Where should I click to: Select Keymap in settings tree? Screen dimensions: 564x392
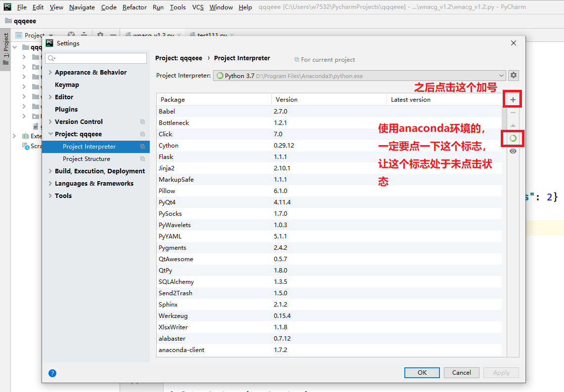[x=67, y=85]
